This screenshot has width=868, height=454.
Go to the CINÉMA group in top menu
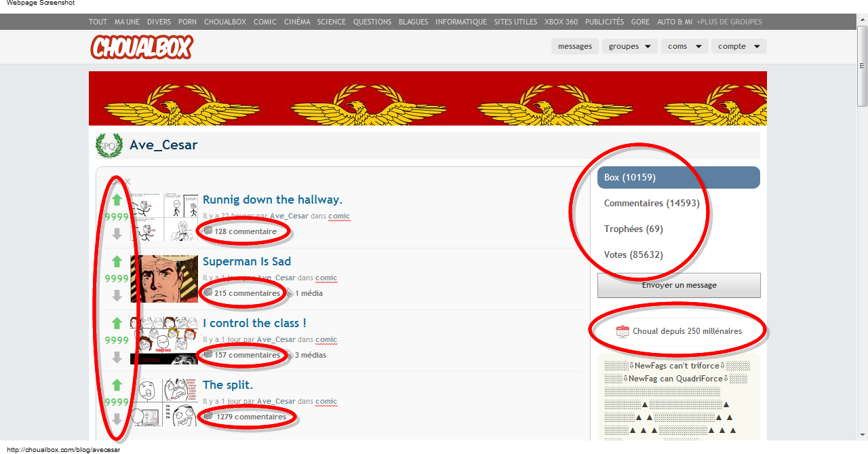tap(297, 22)
